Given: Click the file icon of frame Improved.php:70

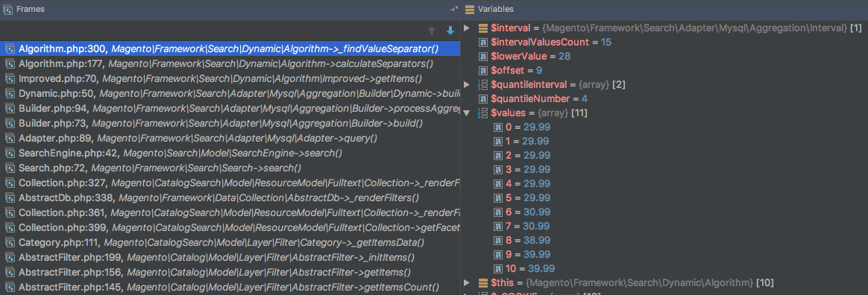Looking at the screenshot, I should pyautogui.click(x=10, y=79).
